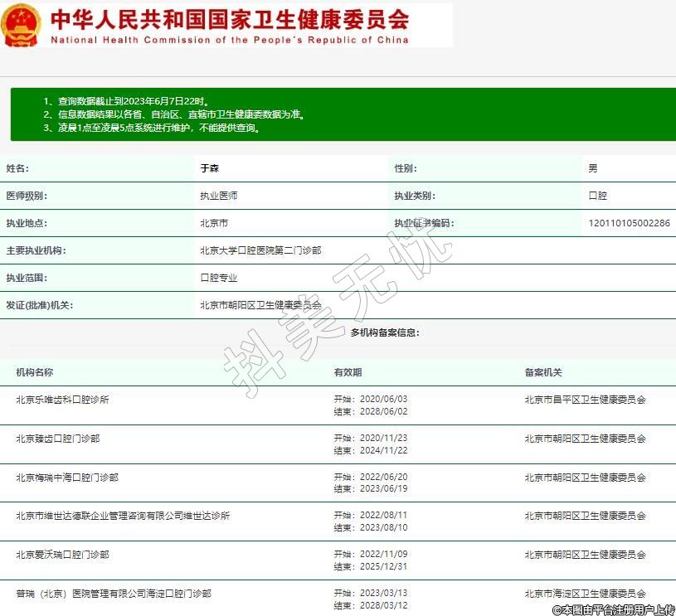Image resolution: width=676 pixels, height=616 pixels.
Task: Select the 北京臻齿口腔门诊部 row
Action: (x=57, y=439)
